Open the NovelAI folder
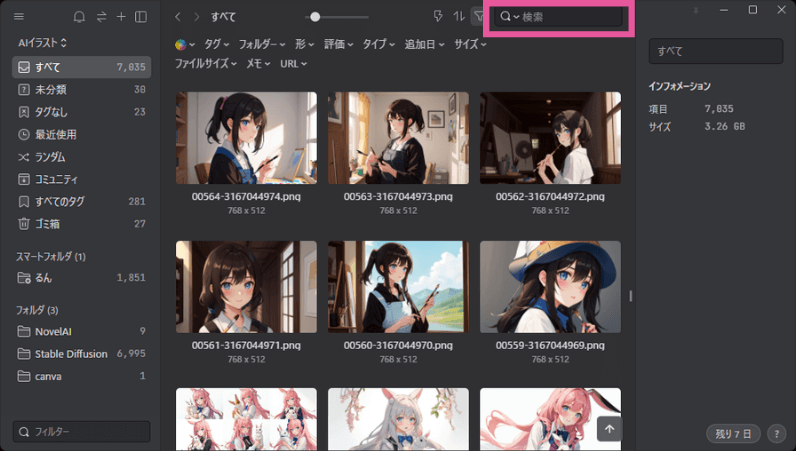Screen dimensions: 796x451 tap(81, 332)
